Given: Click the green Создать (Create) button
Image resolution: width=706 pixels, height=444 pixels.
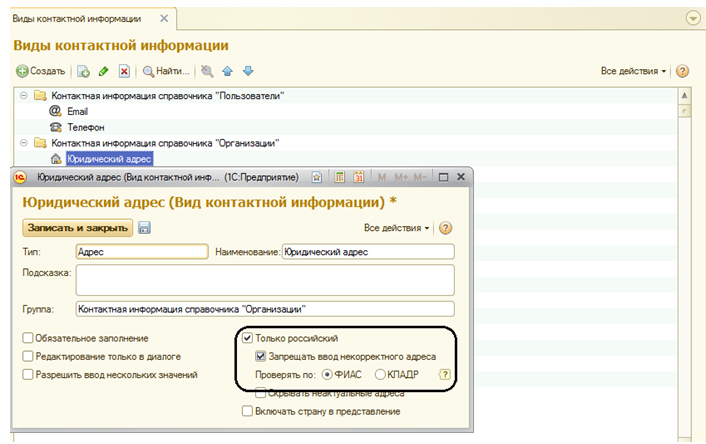Looking at the screenshot, I should tap(41, 71).
